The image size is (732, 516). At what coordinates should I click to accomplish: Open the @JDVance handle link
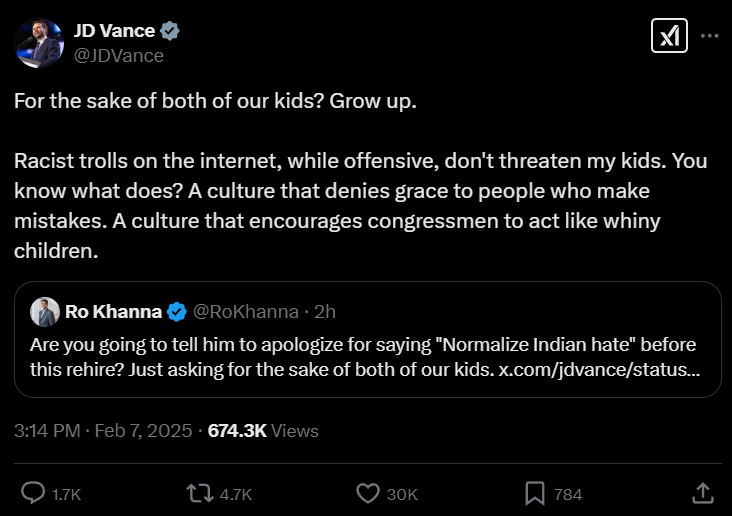pos(118,55)
